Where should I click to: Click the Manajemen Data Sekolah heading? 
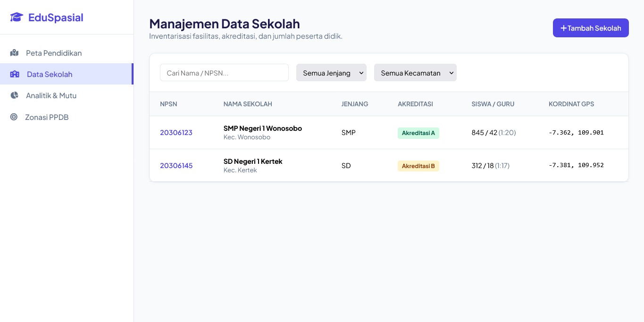coord(225,24)
